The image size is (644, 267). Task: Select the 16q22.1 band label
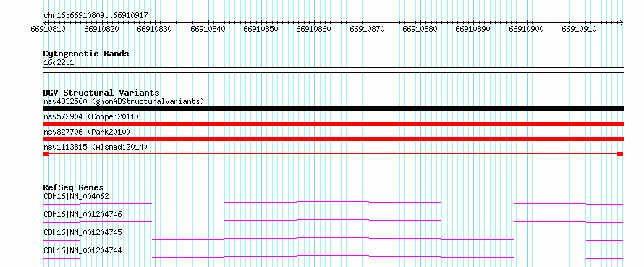pos(59,63)
